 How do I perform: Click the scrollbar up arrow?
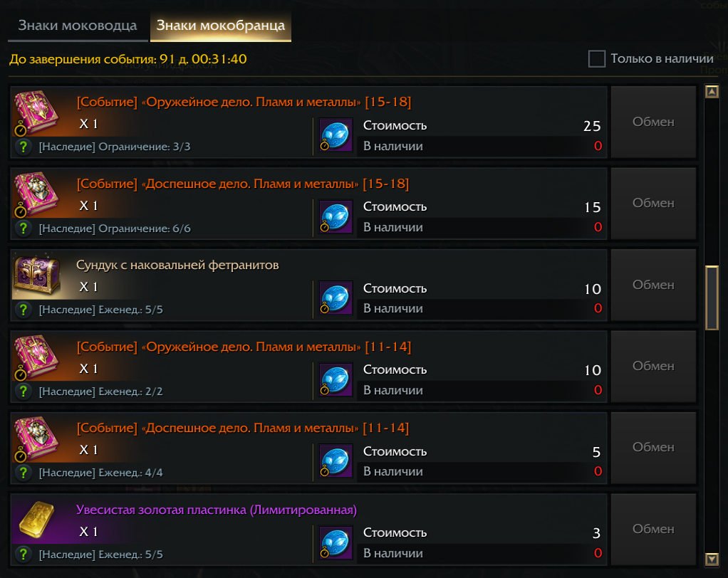click(711, 92)
